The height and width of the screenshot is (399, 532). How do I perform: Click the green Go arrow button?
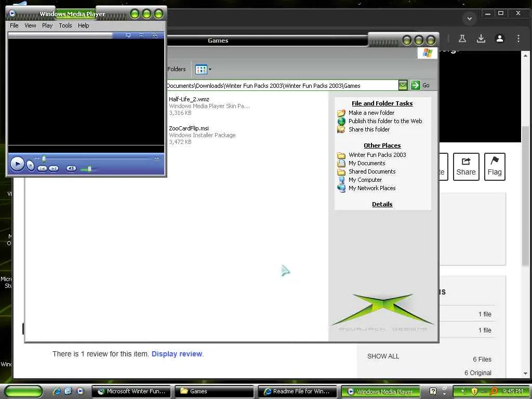tap(415, 85)
